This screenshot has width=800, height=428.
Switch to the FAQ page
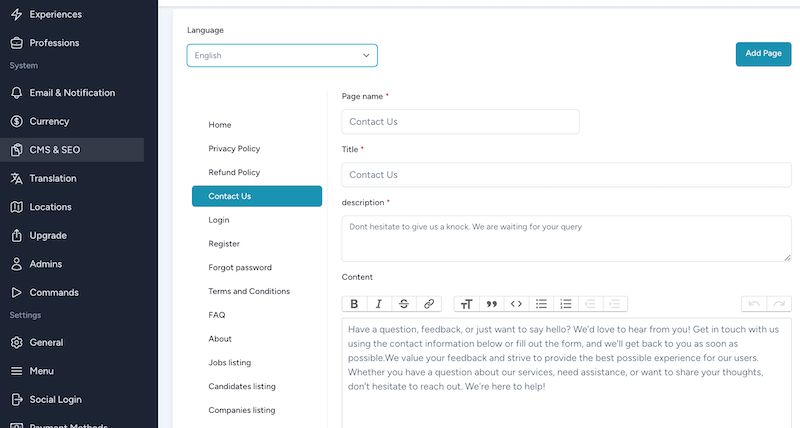[217, 315]
